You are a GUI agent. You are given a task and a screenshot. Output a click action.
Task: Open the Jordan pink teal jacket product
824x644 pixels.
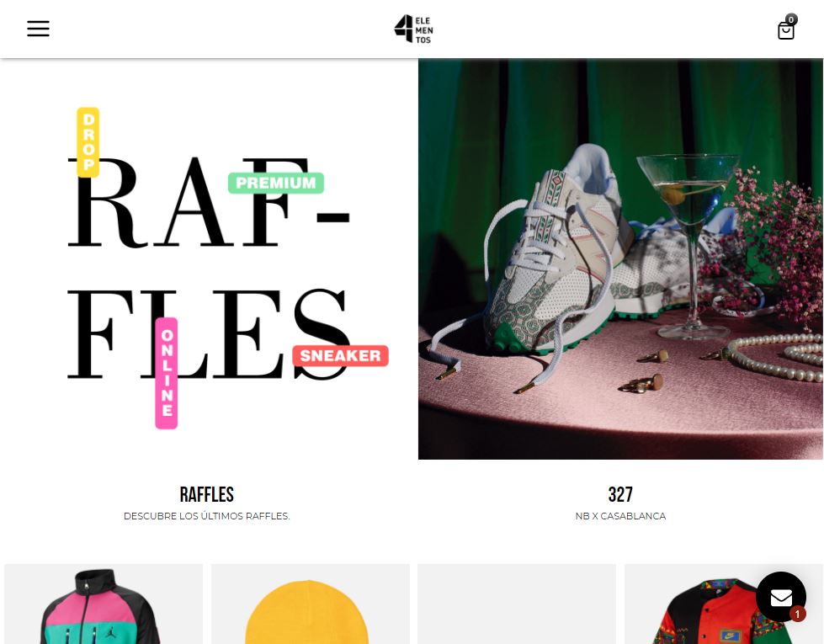[104, 604]
